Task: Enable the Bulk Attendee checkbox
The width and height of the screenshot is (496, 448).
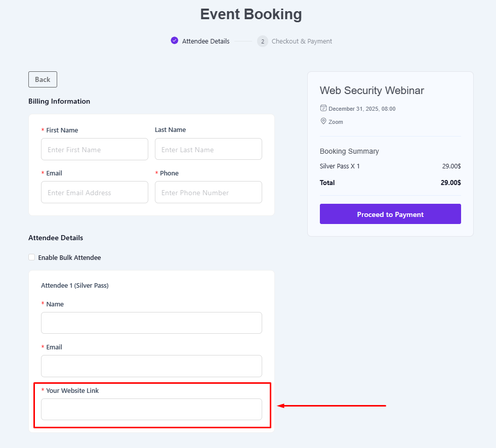Action: coord(32,257)
